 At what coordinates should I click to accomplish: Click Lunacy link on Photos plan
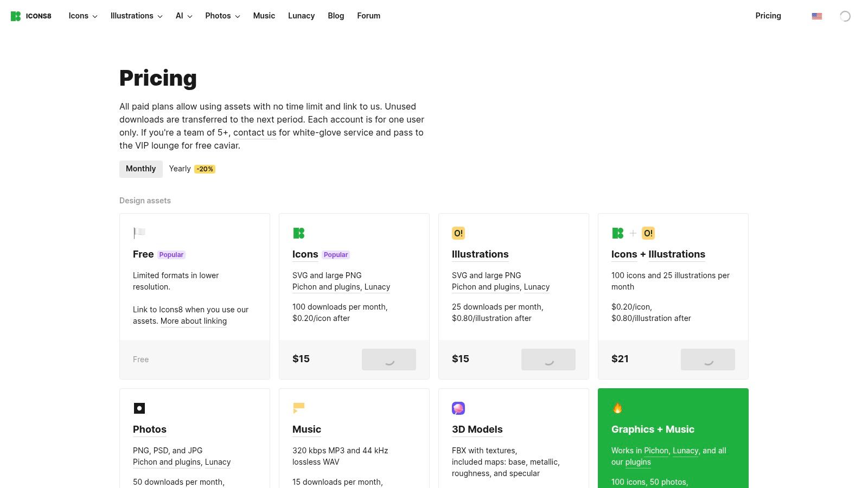tap(218, 462)
